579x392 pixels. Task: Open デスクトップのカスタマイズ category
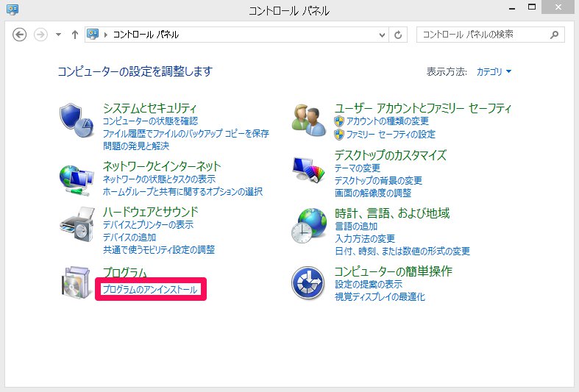pos(391,155)
